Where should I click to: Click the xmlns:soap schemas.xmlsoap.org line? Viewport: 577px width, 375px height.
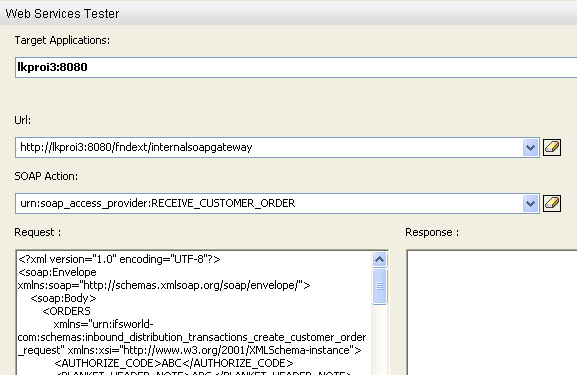pyautogui.click(x=164, y=285)
